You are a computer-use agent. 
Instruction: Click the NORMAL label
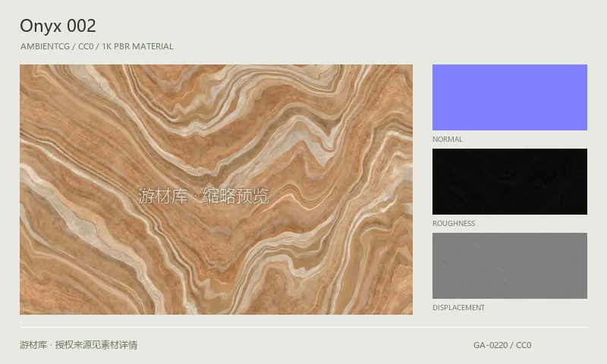[448, 140]
